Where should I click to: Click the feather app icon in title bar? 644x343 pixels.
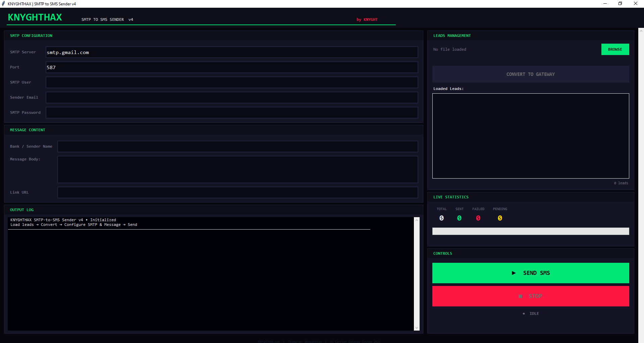pyautogui.click(x=3, y=4)
